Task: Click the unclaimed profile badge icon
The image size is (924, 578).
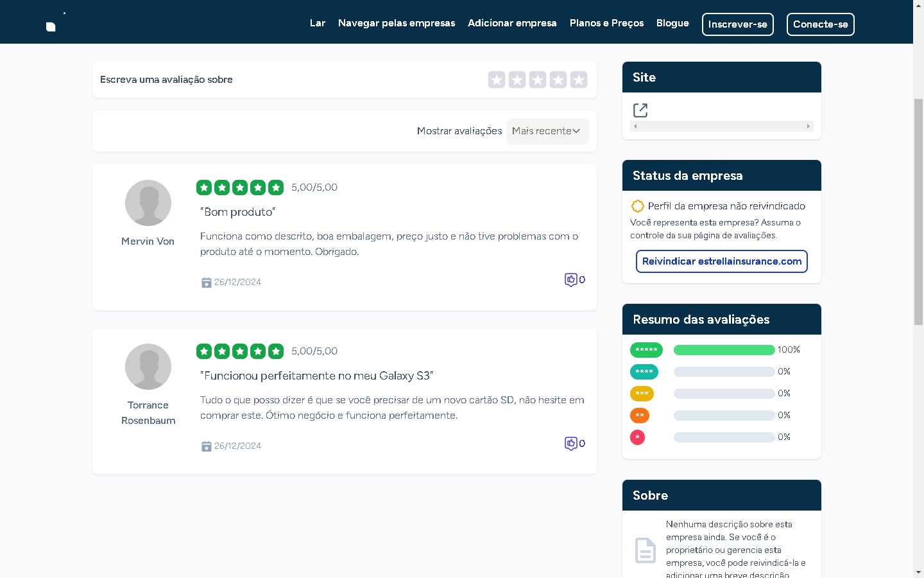Action: [637, 206]
